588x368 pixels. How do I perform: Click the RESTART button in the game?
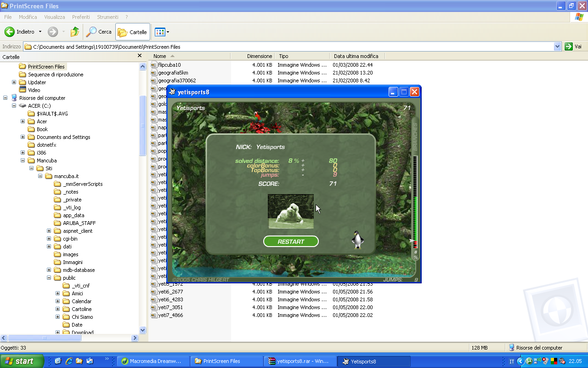click(291, 241)
